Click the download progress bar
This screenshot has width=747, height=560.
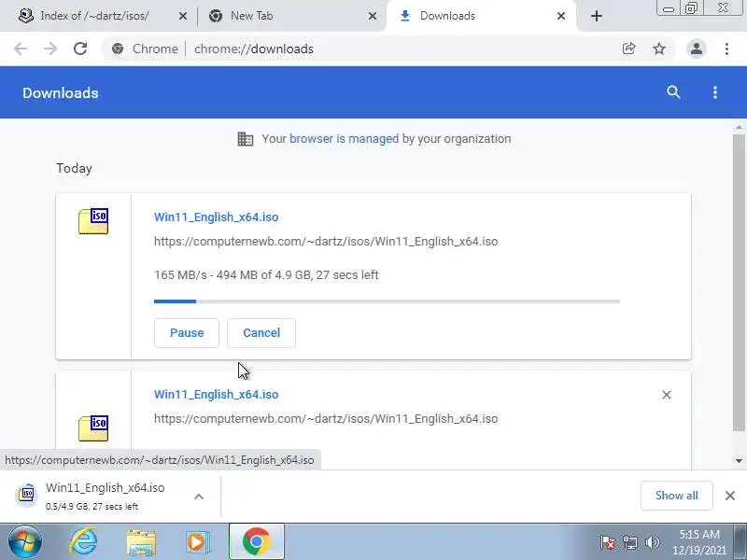point(387,301)
